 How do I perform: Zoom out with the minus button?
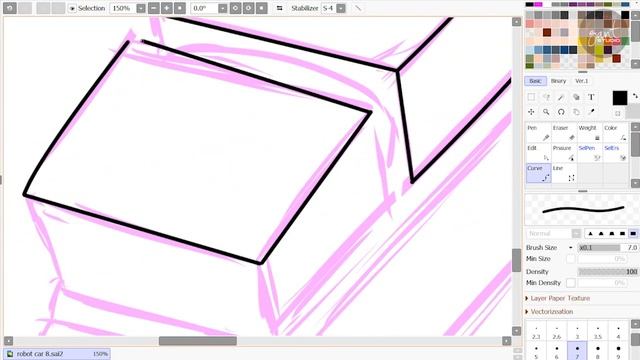click(x=153, y=8)
